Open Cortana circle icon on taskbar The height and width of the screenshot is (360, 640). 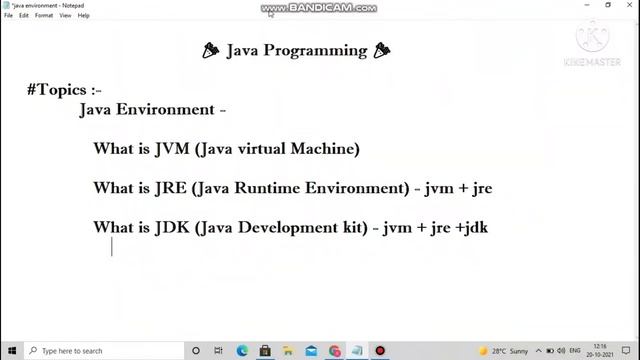(196, 351)
